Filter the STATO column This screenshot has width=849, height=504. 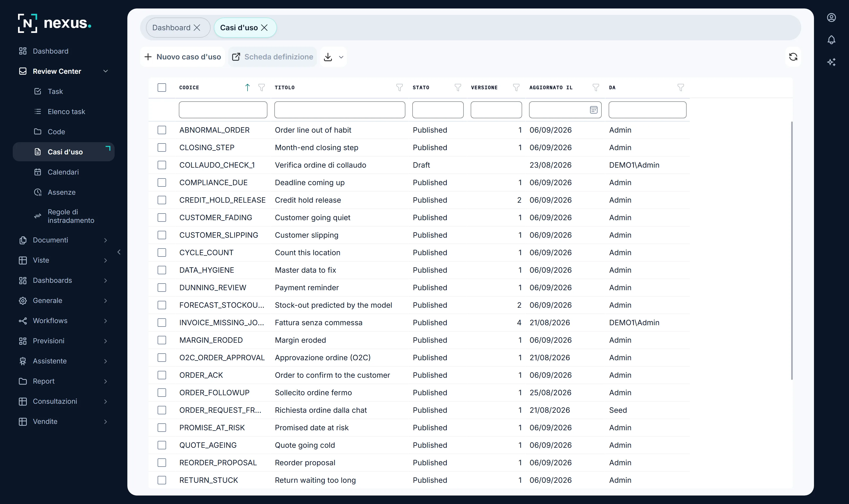(x=458, y=88)
